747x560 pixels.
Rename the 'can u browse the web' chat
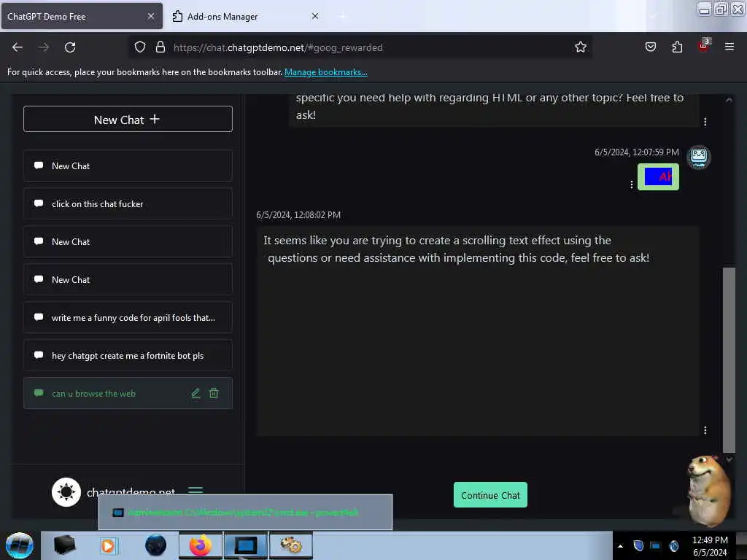pyautogui.click(x=196, y=393)
